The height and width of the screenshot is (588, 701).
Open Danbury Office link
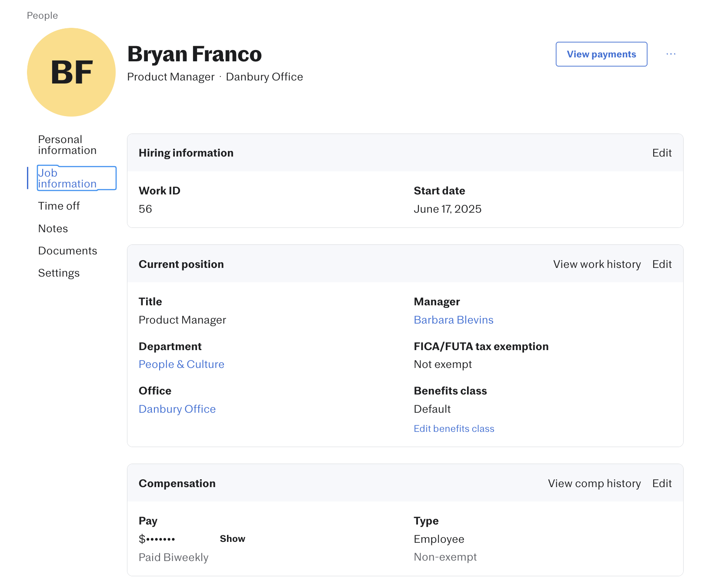pyautogui.click(x=177, y=409)
